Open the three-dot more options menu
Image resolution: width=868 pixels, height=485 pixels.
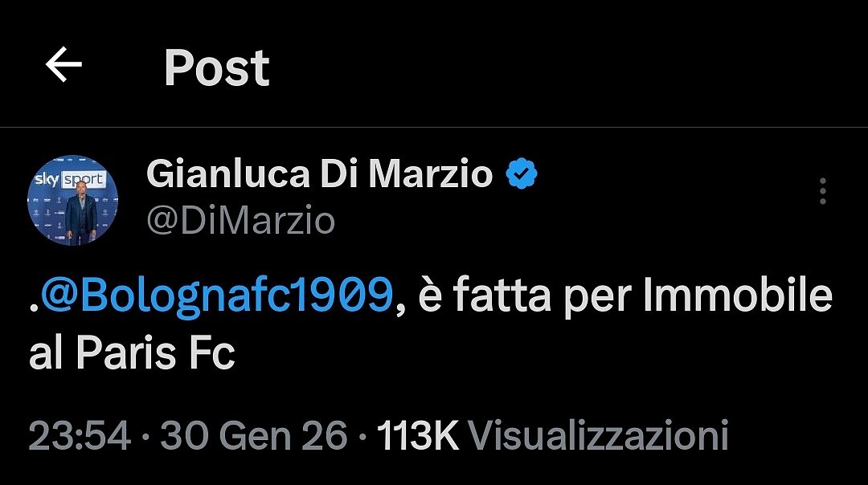pyautogui.click(x=822, y=191)
